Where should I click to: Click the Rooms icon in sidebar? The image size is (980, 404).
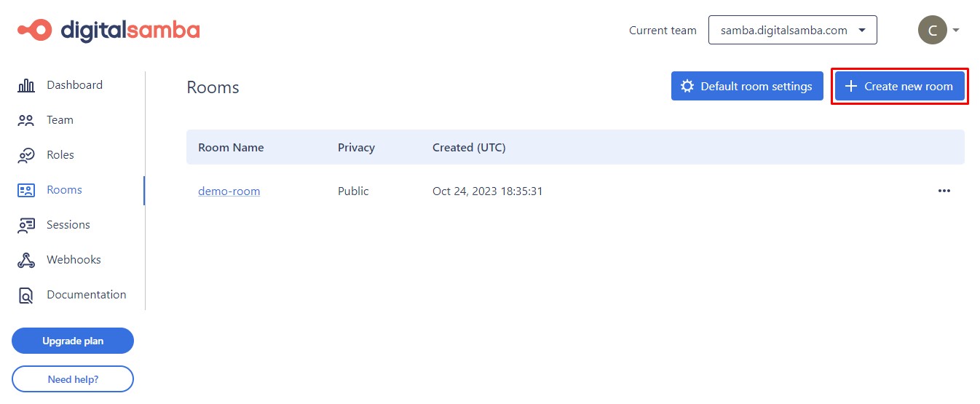pyautogui.click(x=26, y=190)
